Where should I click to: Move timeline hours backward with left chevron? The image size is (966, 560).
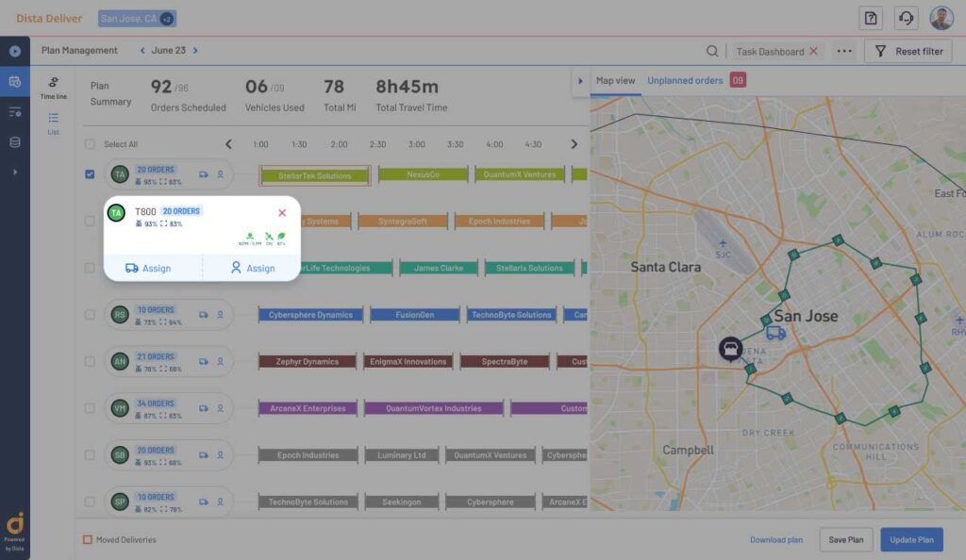pyautogui.click(x=228, y=144)
